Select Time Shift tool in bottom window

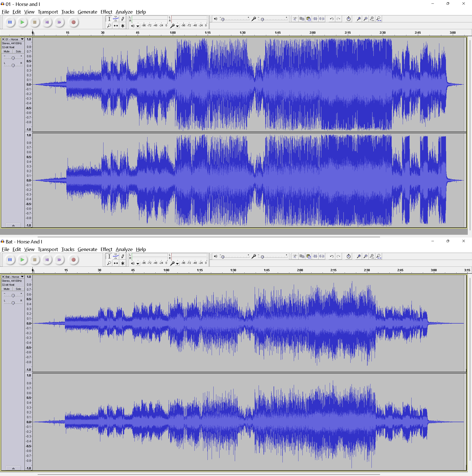coord(116,263)
